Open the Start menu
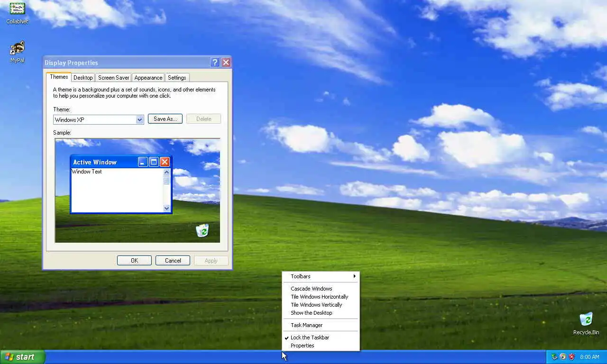Screen dimensions: 607x364 (22, 357)
